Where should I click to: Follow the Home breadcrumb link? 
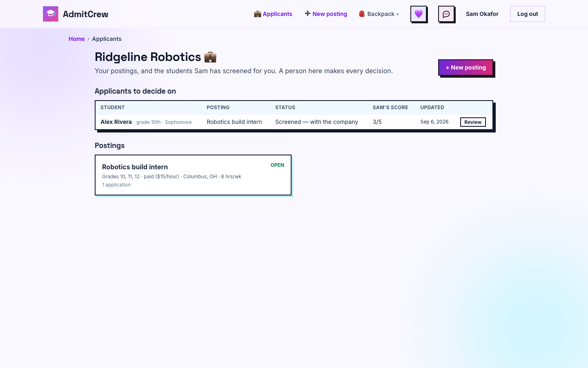[x=77, y=39]
